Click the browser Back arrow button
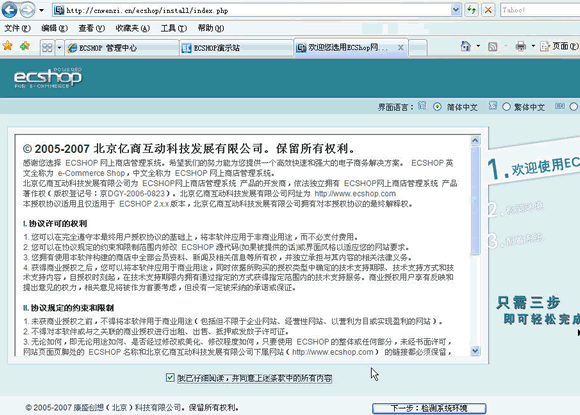Viewport: 580px width, 415px height. coord(9,10)
